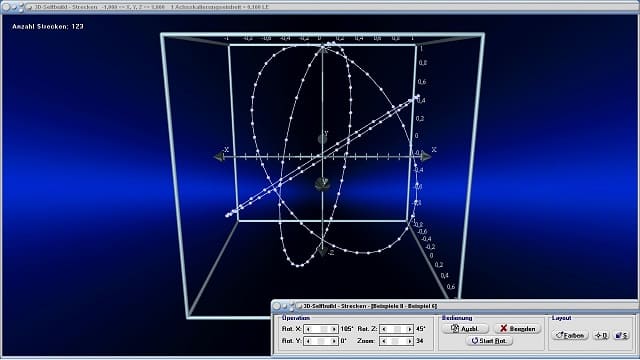Increase Zoom with right arrow

(x=409, y=341)
